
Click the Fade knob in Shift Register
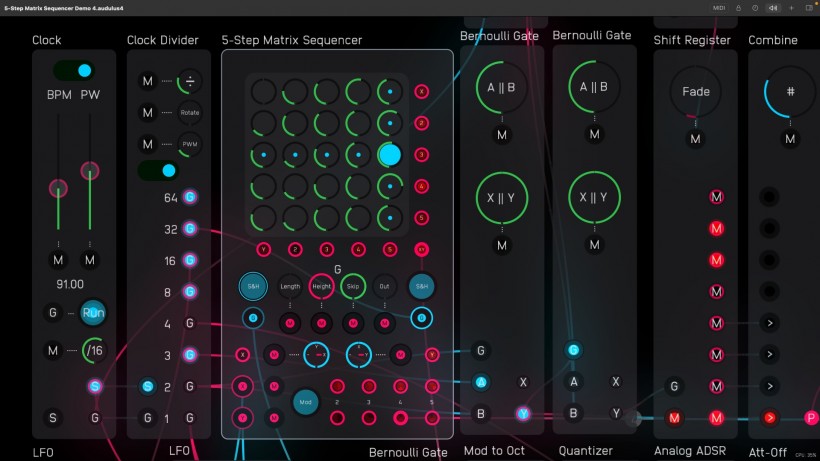point(696,92)
